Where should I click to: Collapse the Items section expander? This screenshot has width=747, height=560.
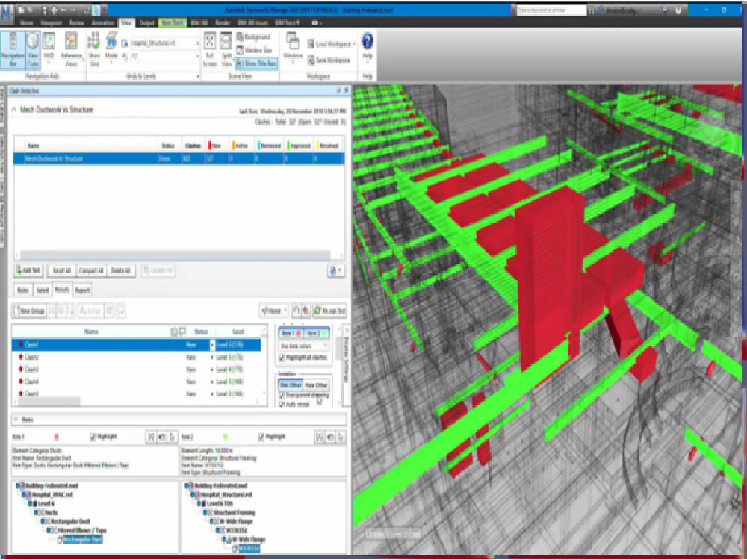16,420
